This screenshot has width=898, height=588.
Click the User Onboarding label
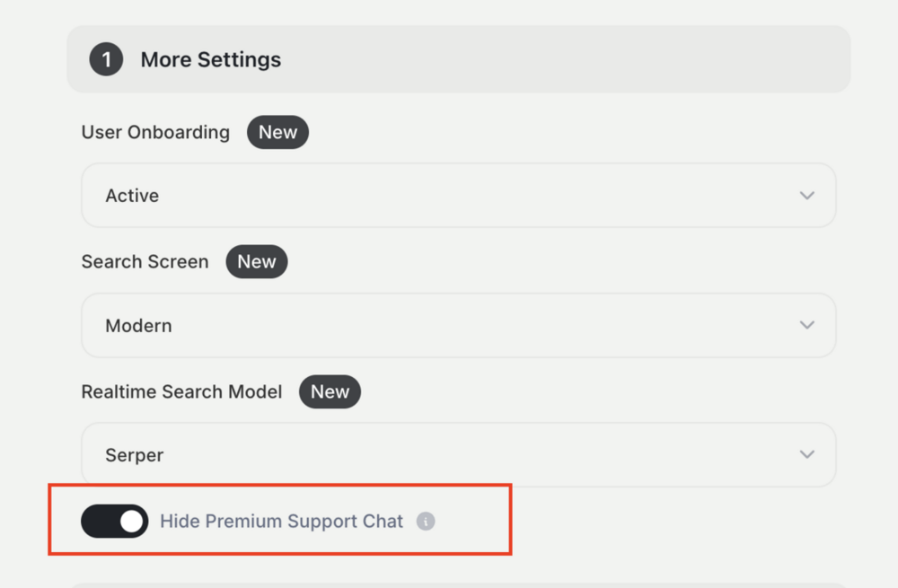155,133
